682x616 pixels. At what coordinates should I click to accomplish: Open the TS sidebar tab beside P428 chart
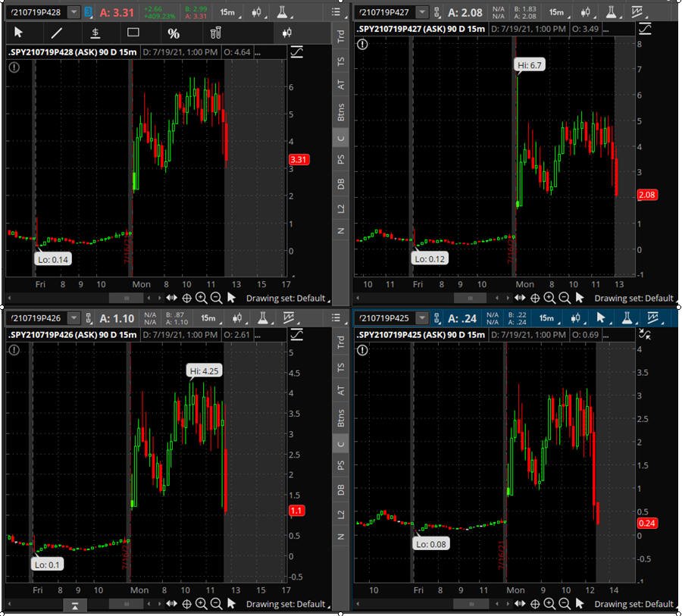coord(340,61)
